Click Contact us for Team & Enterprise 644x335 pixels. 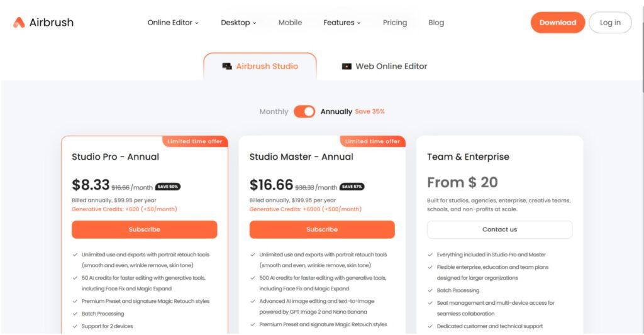click(x=499, y=229)
